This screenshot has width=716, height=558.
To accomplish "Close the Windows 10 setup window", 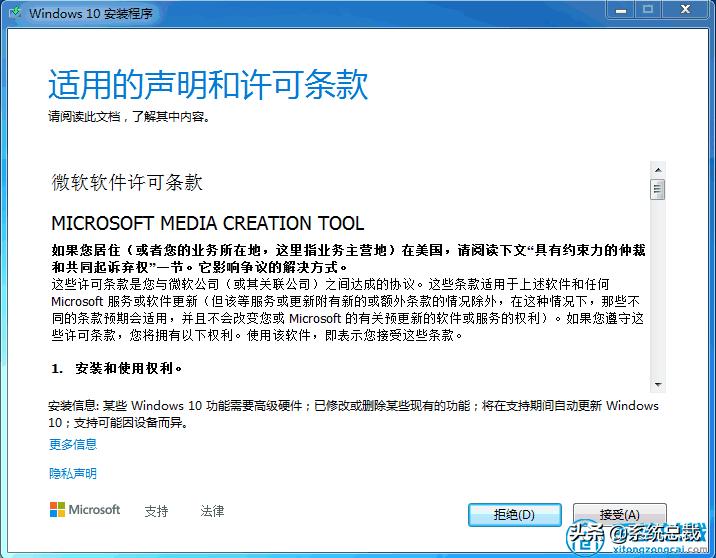I will pos(685,10).
